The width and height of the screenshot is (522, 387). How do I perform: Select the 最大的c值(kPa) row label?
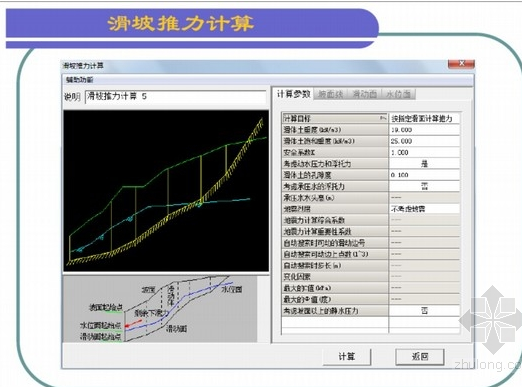click(x=335, y=288)
